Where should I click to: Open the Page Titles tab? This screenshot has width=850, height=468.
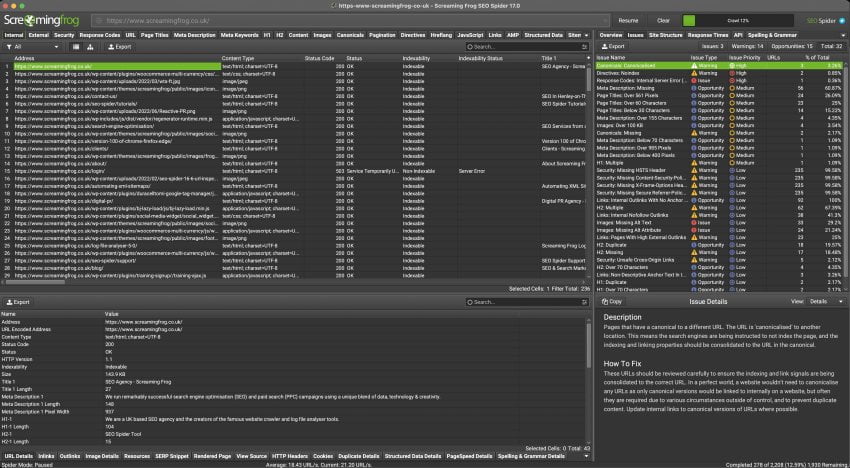154,35
